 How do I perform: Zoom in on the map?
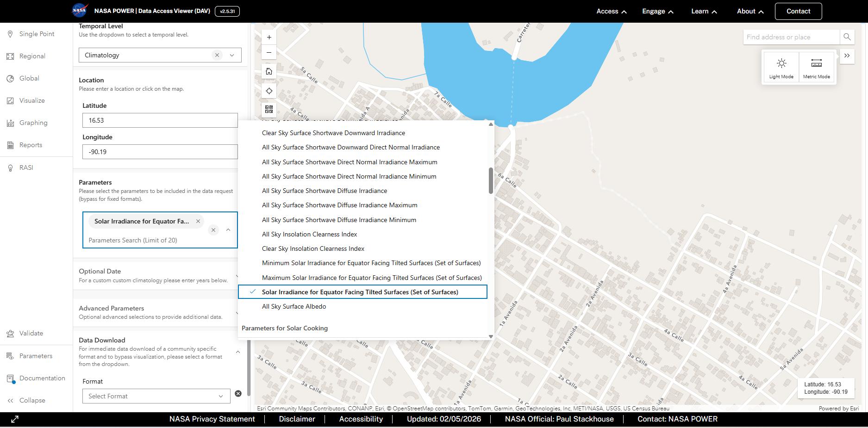(x=269, y=37)
